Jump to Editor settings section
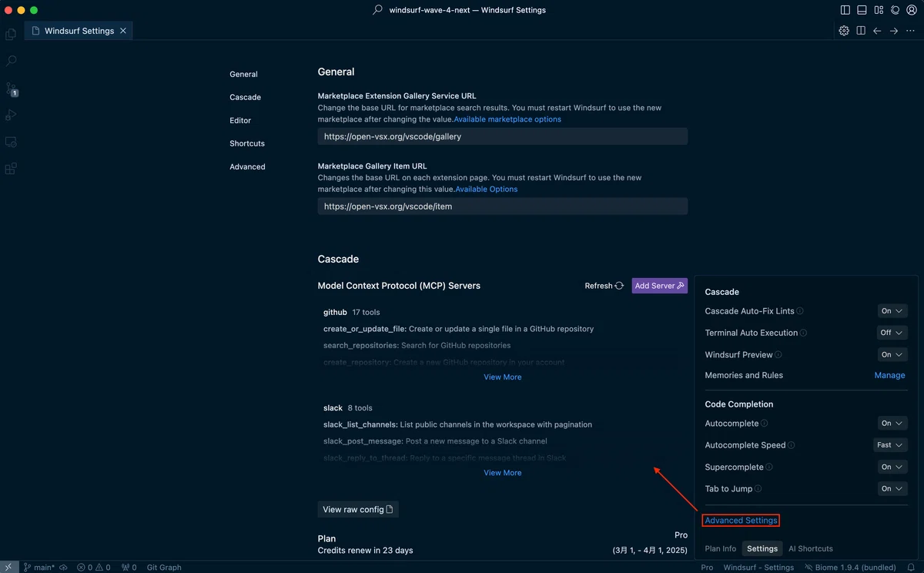The image size is (924, 573). click(x=240, y=120)
